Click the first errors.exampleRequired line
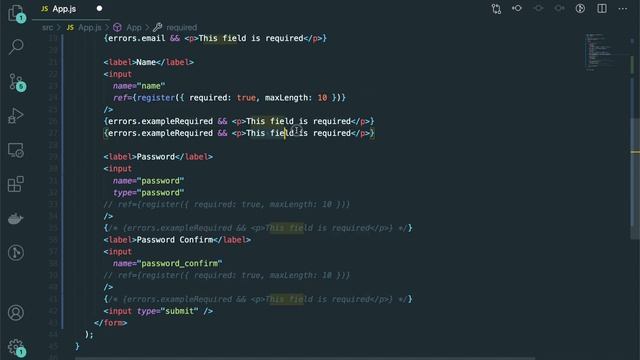The height and width of the screenshot is (360, 640). tap(239, 122)
